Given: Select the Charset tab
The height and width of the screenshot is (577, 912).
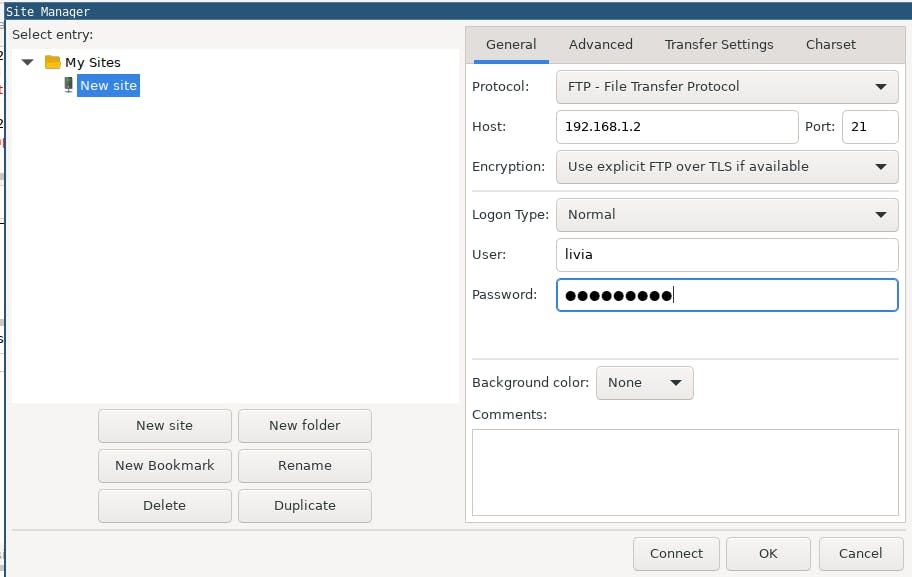Looking at the screenshot, I should 830,44.
